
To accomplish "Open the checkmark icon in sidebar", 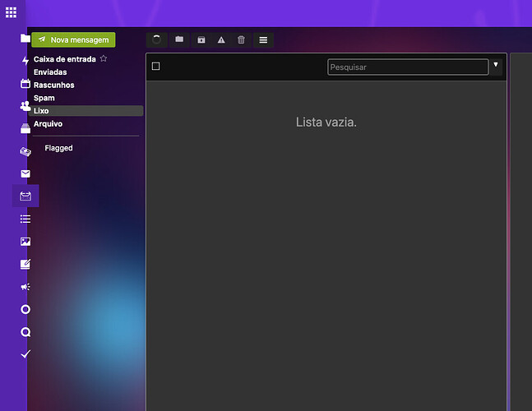I will (x=25, y=354).
